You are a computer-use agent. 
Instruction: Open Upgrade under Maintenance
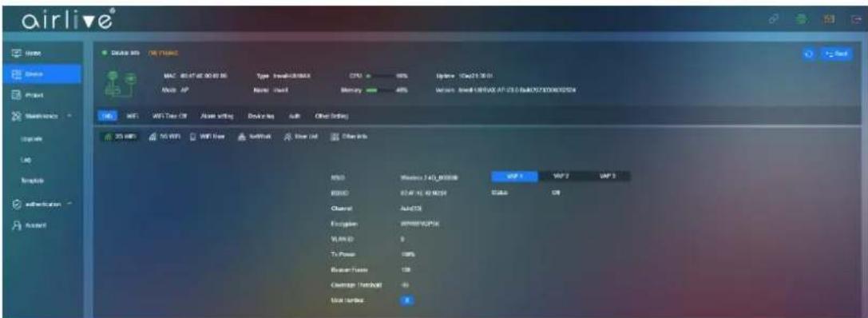[x=32, y=138]
